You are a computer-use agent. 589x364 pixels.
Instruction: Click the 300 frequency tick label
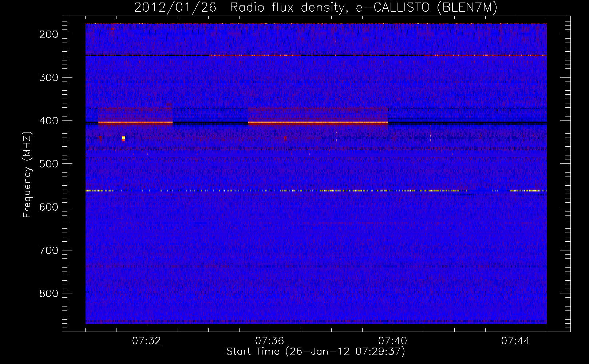click(48, 78)
